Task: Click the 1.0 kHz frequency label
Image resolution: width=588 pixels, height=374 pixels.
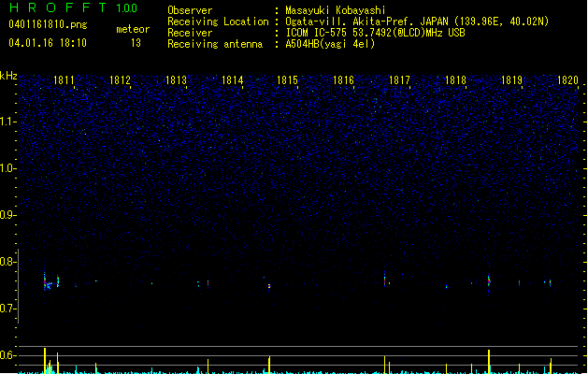Action: pos(7,168)
